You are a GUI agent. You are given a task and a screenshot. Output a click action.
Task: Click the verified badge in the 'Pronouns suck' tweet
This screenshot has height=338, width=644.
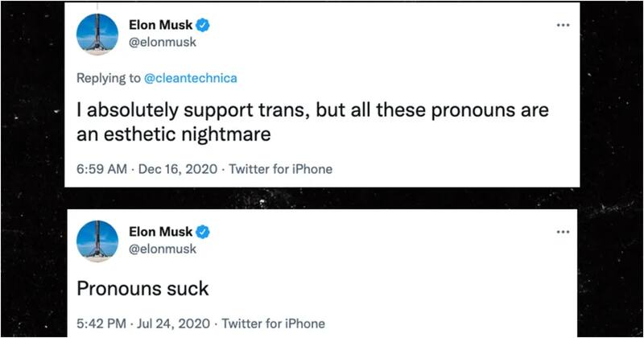[x=202, y=231]
